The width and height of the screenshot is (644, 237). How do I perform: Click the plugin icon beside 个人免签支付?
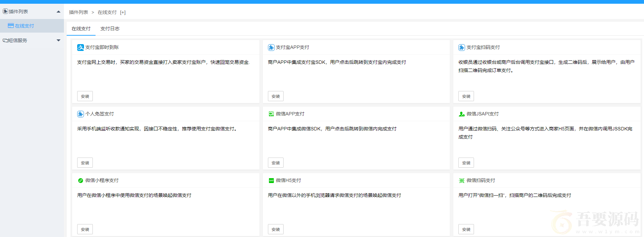click(81, 114)
